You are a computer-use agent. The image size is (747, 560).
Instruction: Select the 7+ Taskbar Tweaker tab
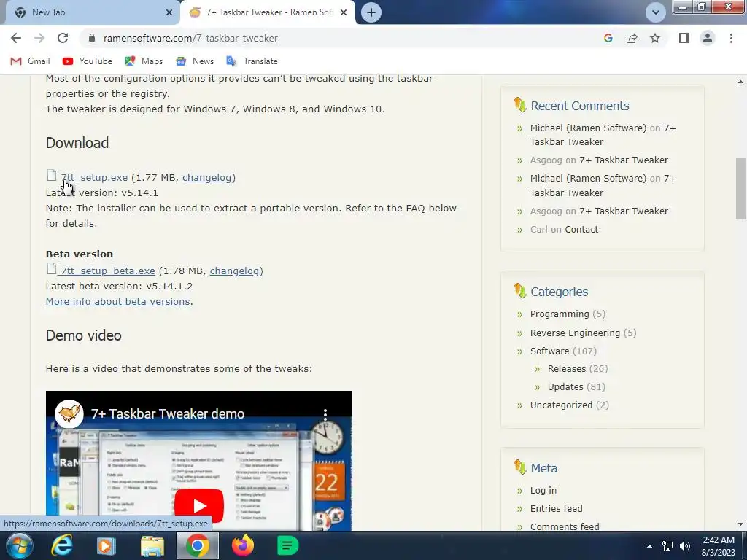pyautogui.click(x=268, y=12)
